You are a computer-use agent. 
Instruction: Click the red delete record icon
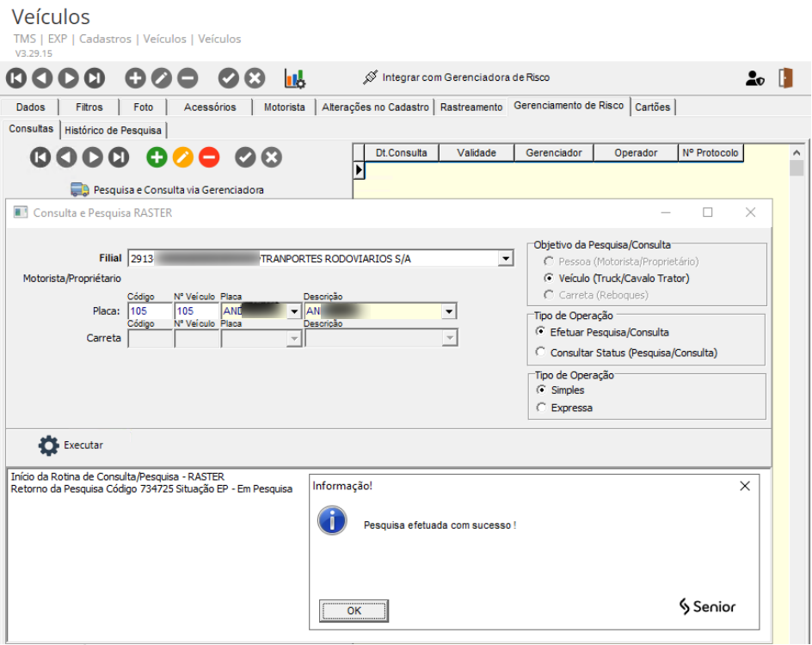(x=209, y=157)
